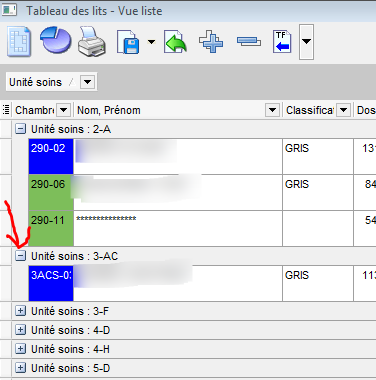Click the column chooser icon left of Chambre
The height and width of the screenshot is (380, 376).
6,109
